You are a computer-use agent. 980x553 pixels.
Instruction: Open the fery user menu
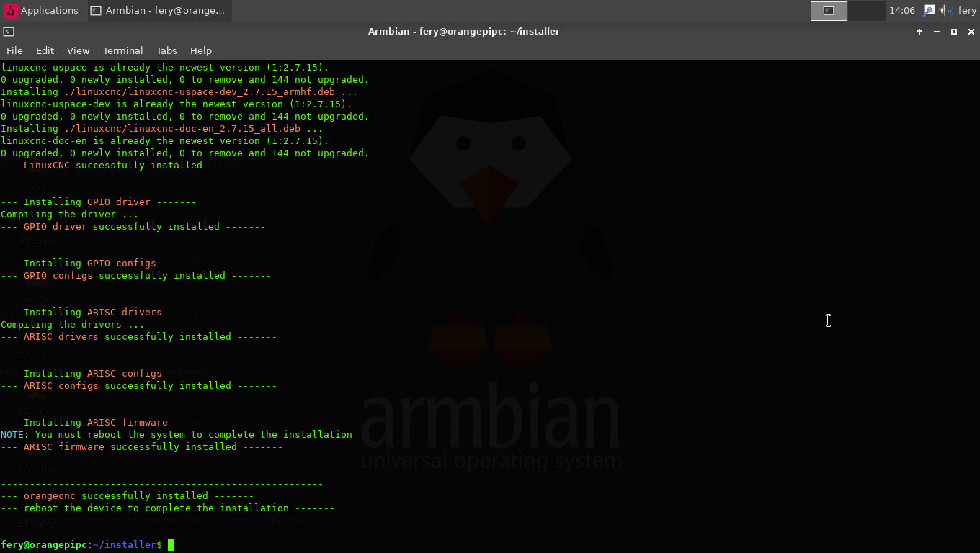[x=967, y=10]
